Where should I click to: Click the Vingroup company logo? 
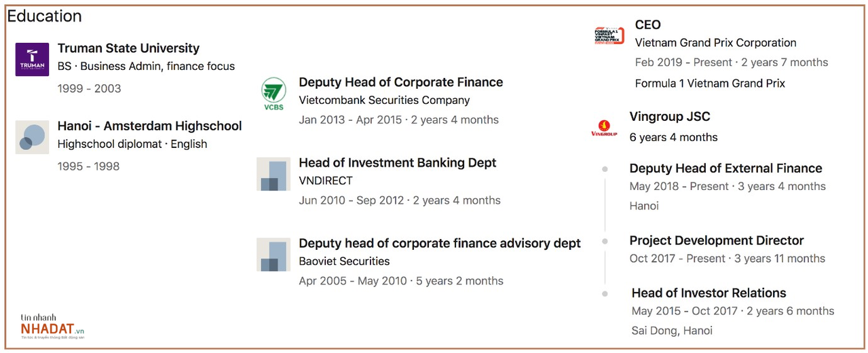[604, 128]
